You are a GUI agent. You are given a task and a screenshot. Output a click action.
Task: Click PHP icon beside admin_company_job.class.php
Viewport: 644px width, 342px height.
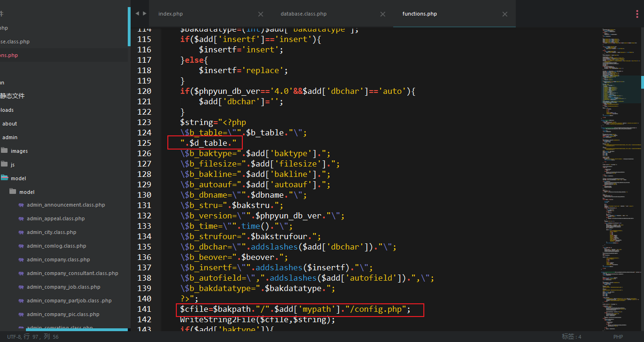(x=21, y=287)
